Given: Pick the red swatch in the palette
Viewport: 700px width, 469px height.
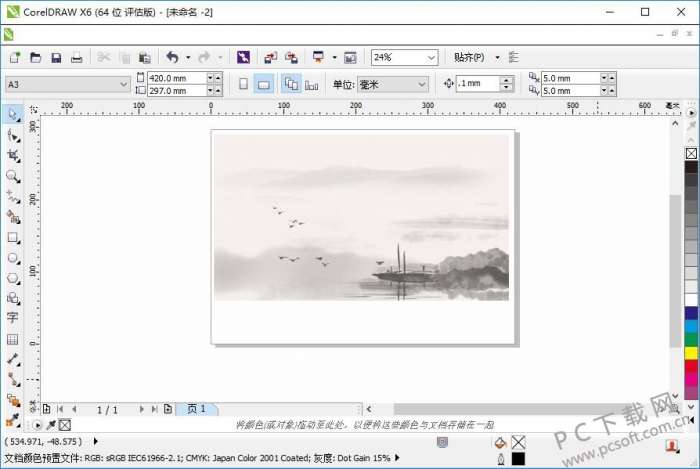Looking at the screenshot, I should pos(691,367).
